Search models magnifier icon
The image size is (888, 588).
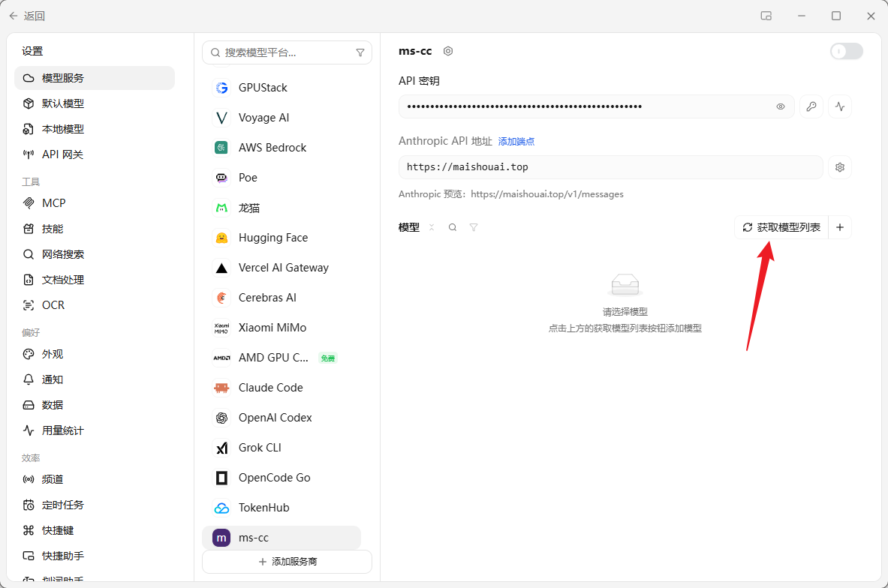click(x=453, y=227)
